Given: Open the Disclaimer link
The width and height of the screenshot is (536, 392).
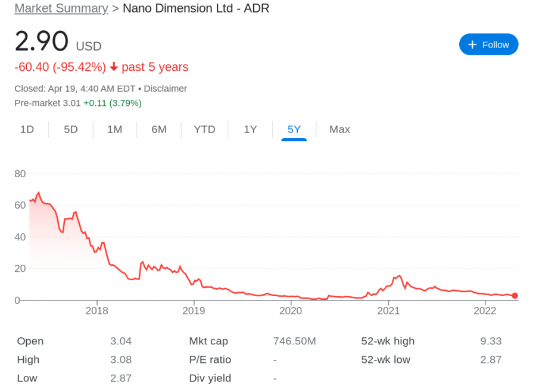Looking at the screenshot, I should [x=166, y=89].
